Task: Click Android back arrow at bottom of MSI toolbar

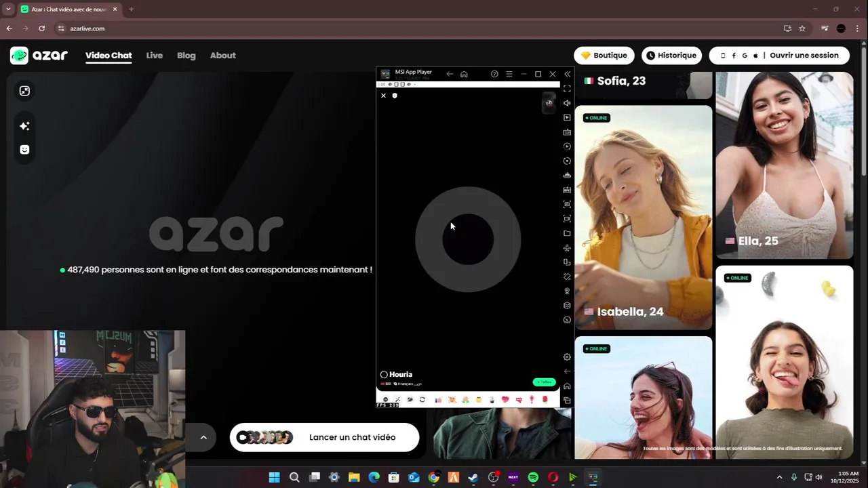Action: tap(567, 371)
